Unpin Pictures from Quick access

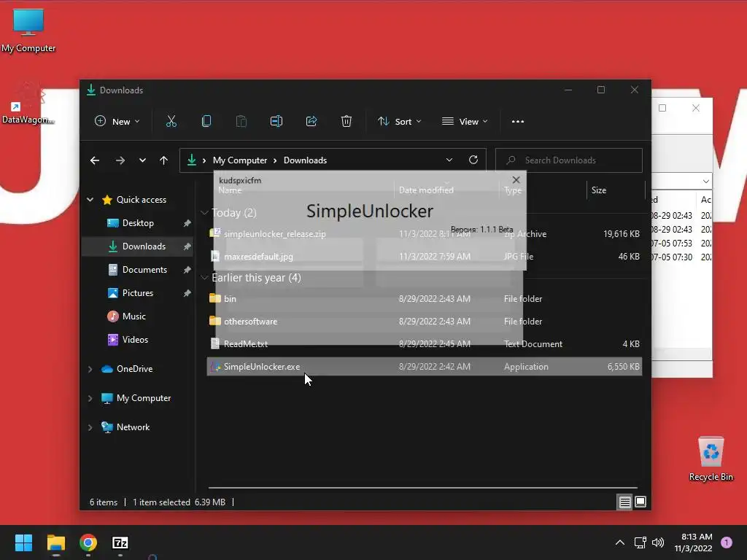tap(187, 293)
